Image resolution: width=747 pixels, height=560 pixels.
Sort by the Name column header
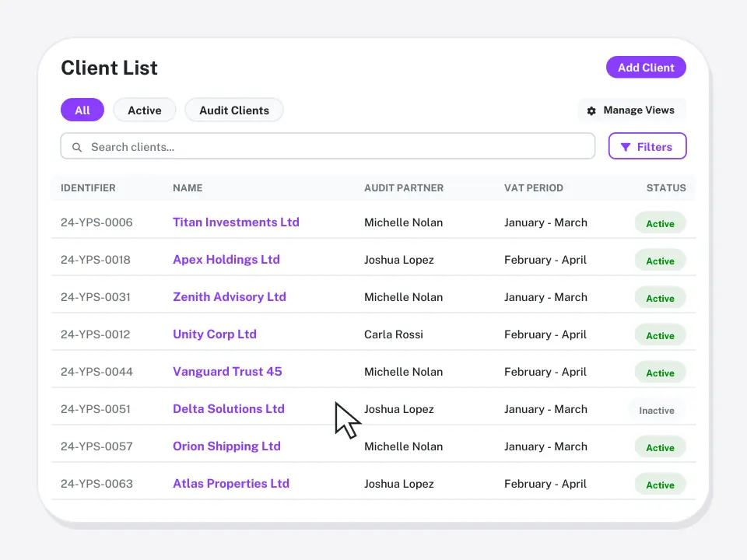[188, 187]
